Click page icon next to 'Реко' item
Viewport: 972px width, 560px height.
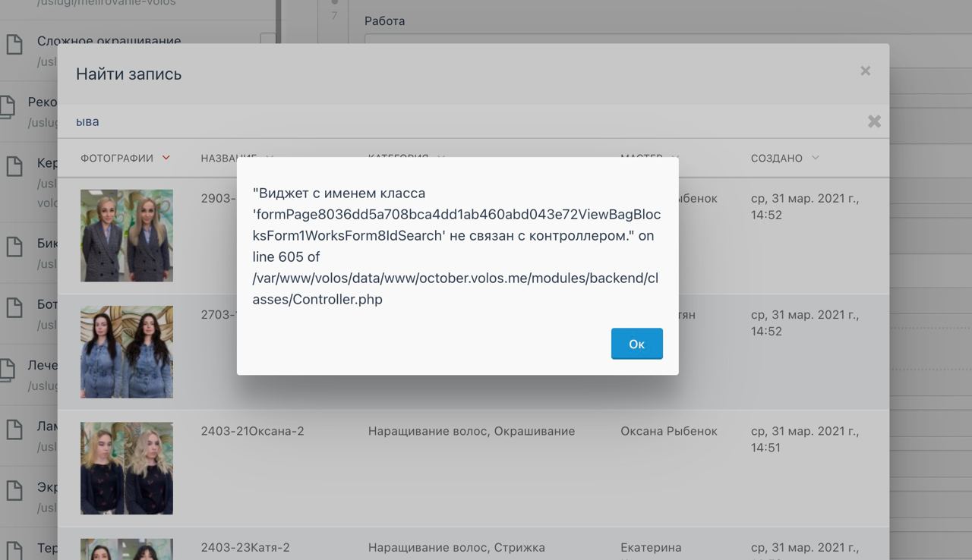pos(7,107)
